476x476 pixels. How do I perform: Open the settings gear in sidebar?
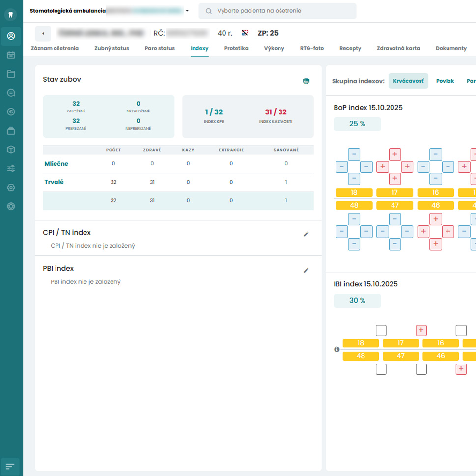point(11,187)
